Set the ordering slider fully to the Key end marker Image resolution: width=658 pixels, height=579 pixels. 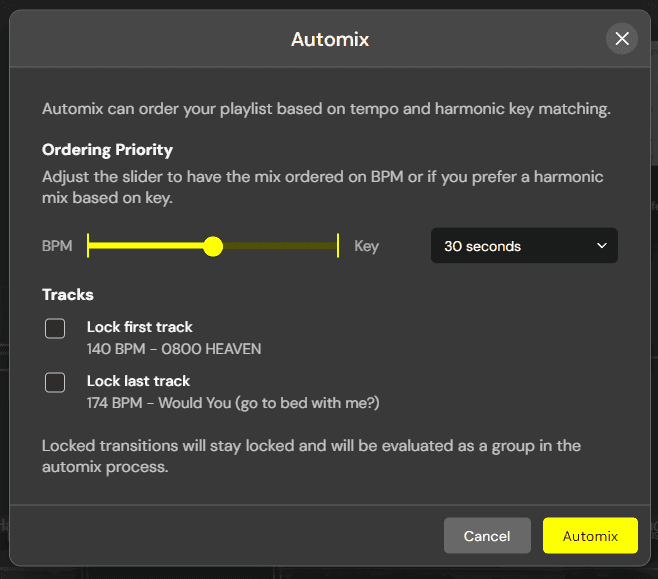[x=338, y=246]
